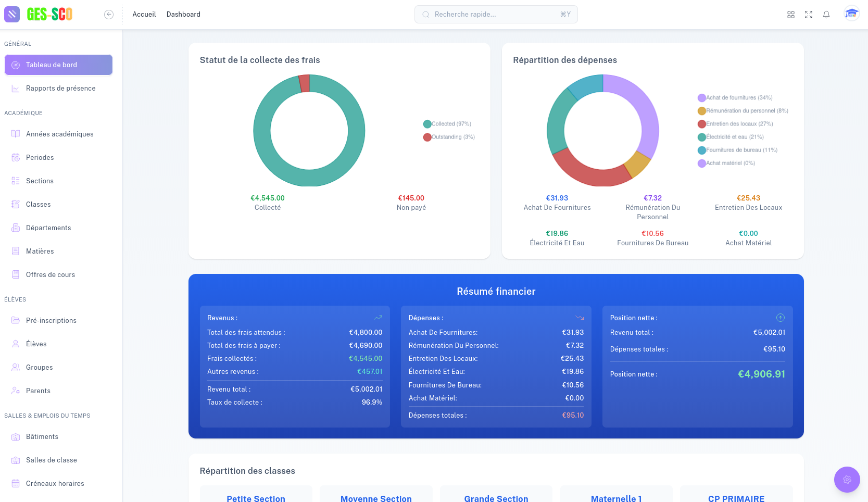Open the notifications bell icon

pyautogui.click(x=826, y=14)
